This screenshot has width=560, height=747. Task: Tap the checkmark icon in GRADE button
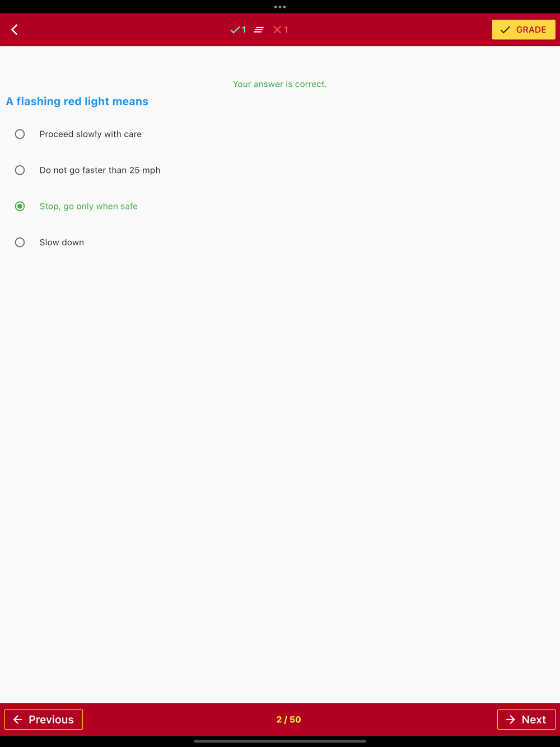tap(505, 30)
